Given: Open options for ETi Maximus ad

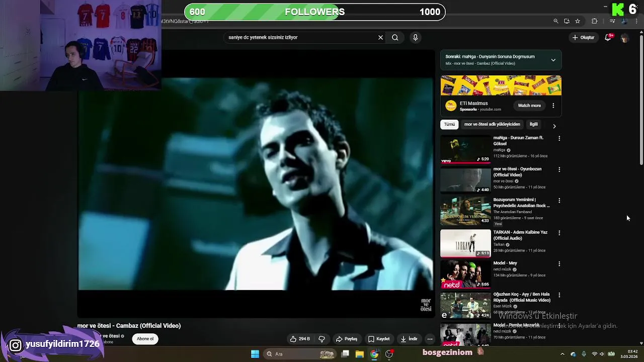Looking at the screenshot, I should [553, 106].
